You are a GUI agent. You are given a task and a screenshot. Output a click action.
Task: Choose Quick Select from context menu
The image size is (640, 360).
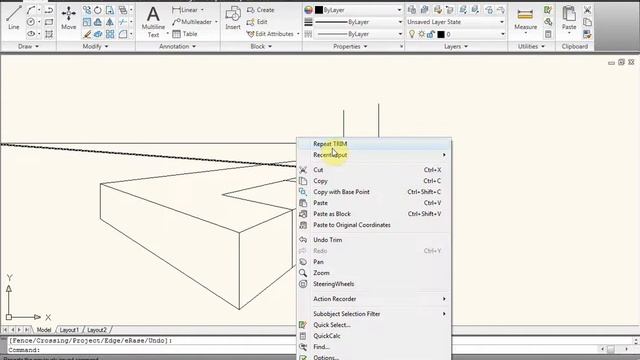pos(374,325)
